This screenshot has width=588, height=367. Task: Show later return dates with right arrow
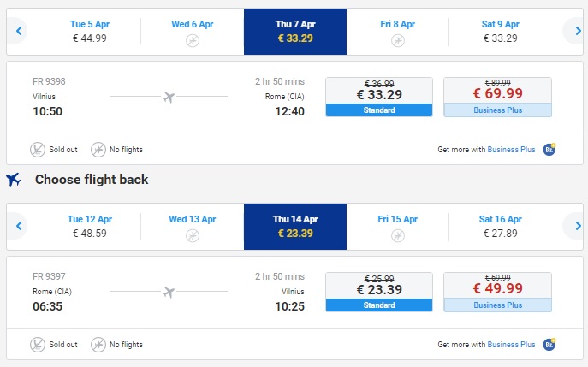(578, 226)
